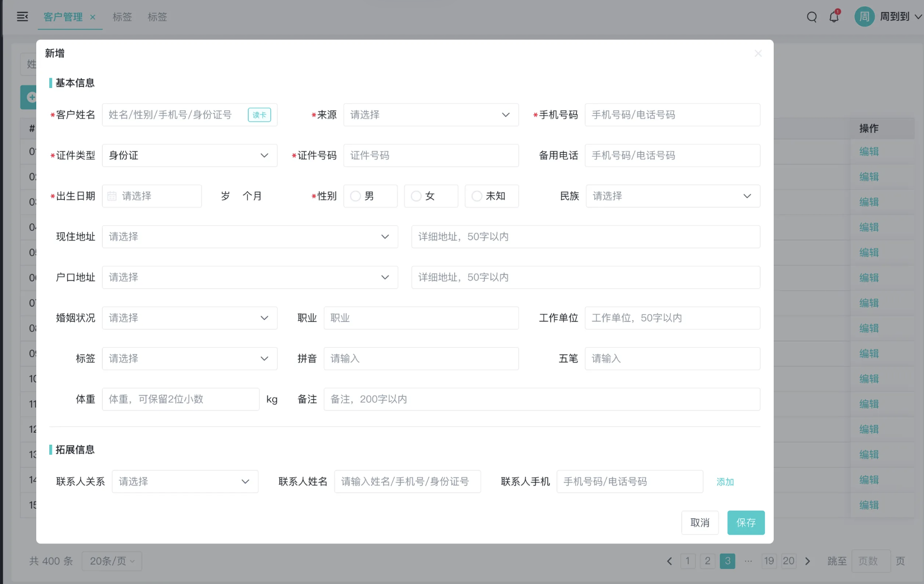Expand the 民族 dropdown
The width and height of the screenshot is (924, 584).
pos(673,196)
